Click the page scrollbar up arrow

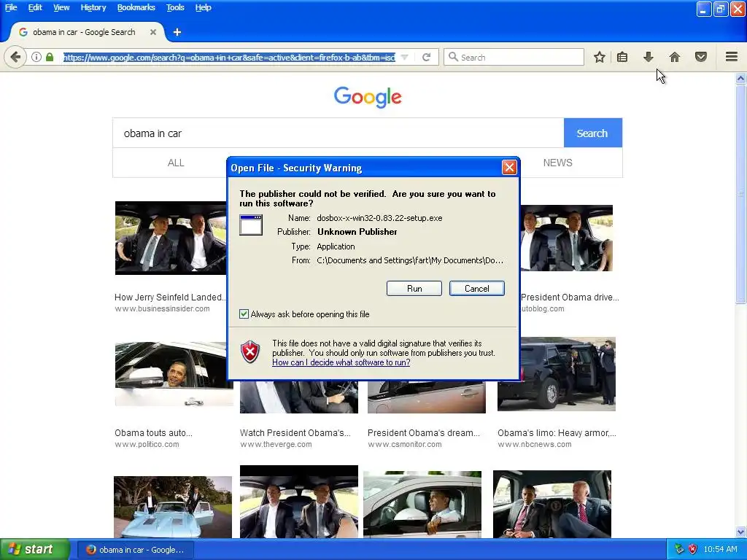coord(741,78)
